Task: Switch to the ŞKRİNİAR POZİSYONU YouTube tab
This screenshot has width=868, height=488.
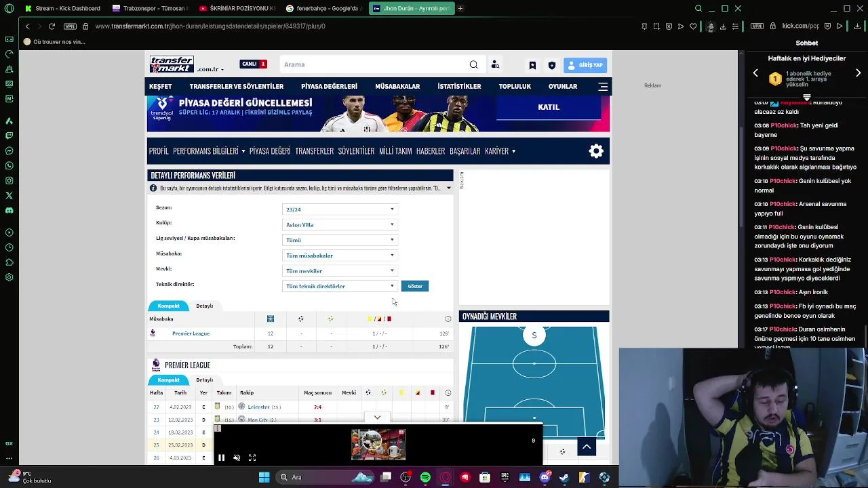Action: [237, 8]
